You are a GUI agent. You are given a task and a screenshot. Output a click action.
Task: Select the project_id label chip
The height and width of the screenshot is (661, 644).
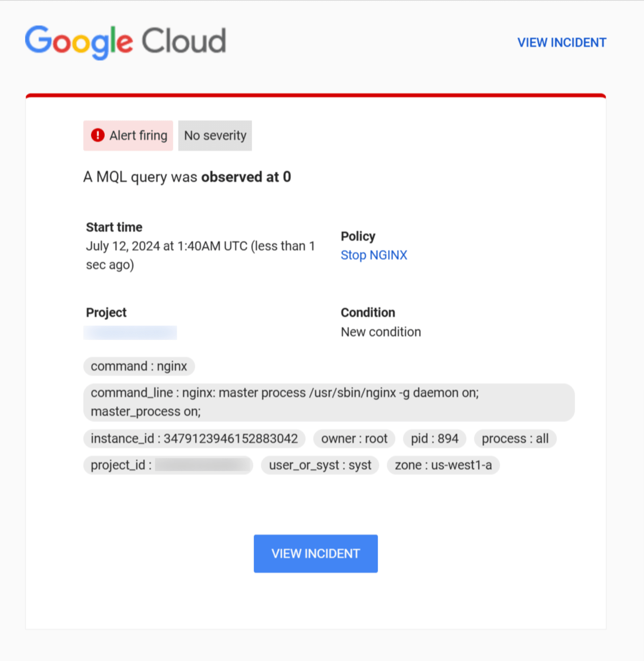pyautogui.click(x=168, y=465)
